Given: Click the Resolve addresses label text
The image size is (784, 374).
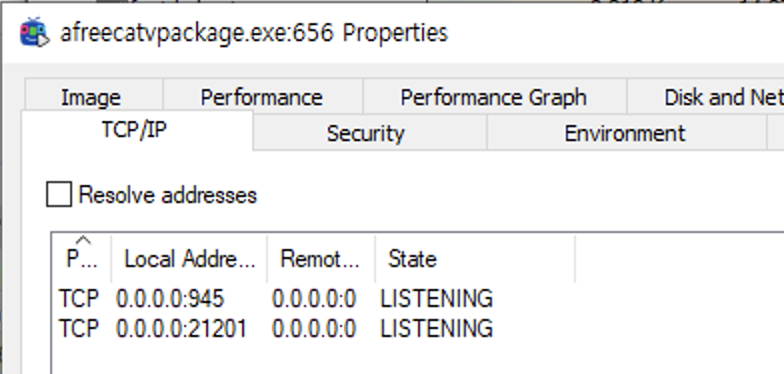Looking at the screenshot, I should pos(168,194).
